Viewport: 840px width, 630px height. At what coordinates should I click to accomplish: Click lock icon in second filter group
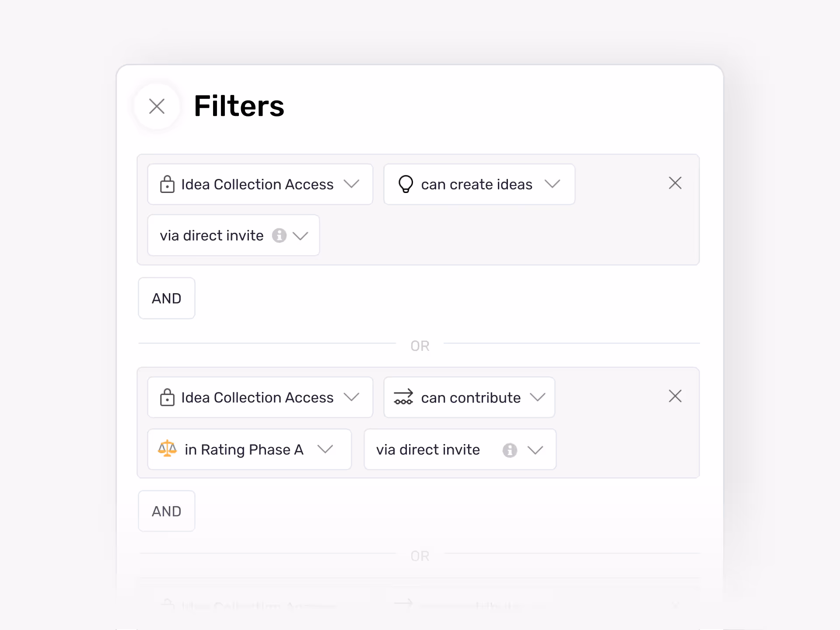point(167,397)
